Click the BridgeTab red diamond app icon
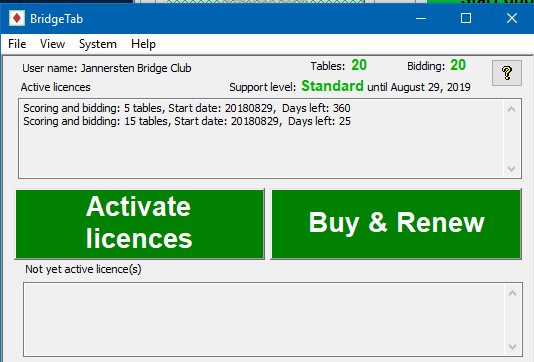Screen dimensions: 534x362 [17, 18]
